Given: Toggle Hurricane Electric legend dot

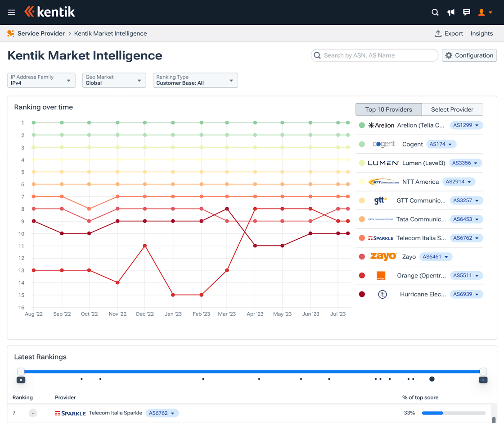Looking at the screenshot, I should (362, 294).
